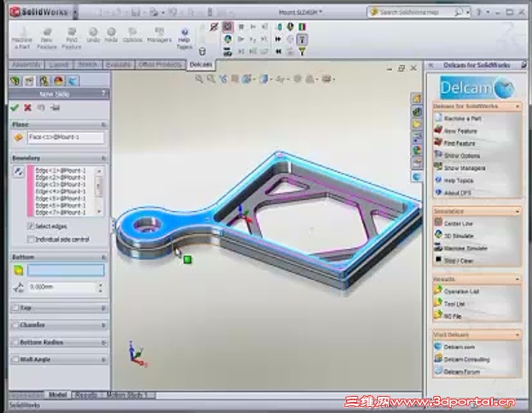Switch to the Sketch ribbon tab
The image size is (532, 413).
pyautogui.click(x=88, y=65)
